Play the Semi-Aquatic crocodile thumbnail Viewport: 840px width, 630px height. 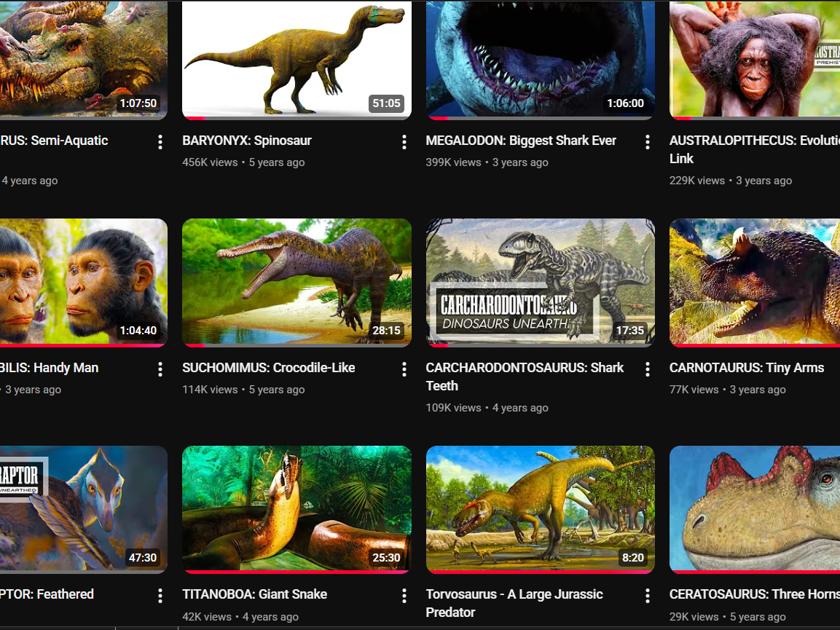click(84, 59)
